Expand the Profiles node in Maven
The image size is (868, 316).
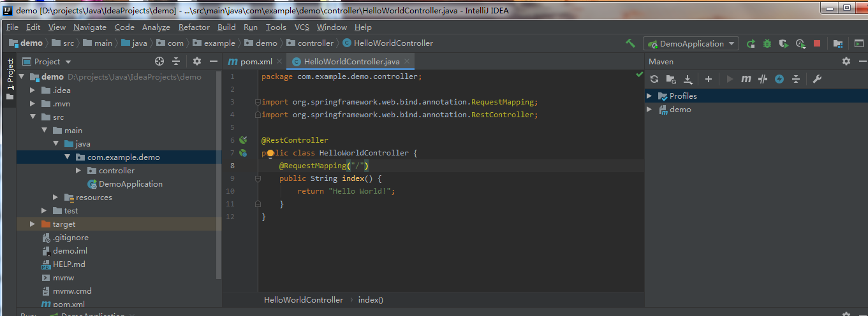point(649,96)
